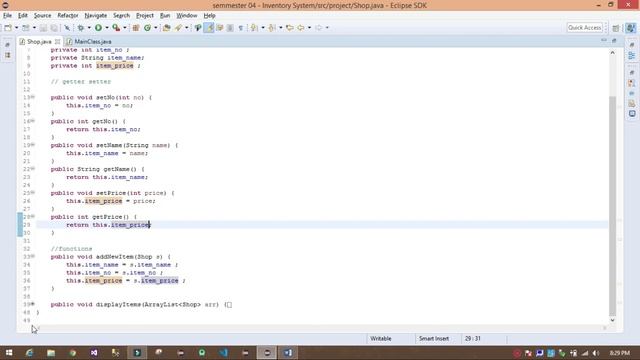
Task: Click in the Quick Access search field
Action: coord(584,28)
